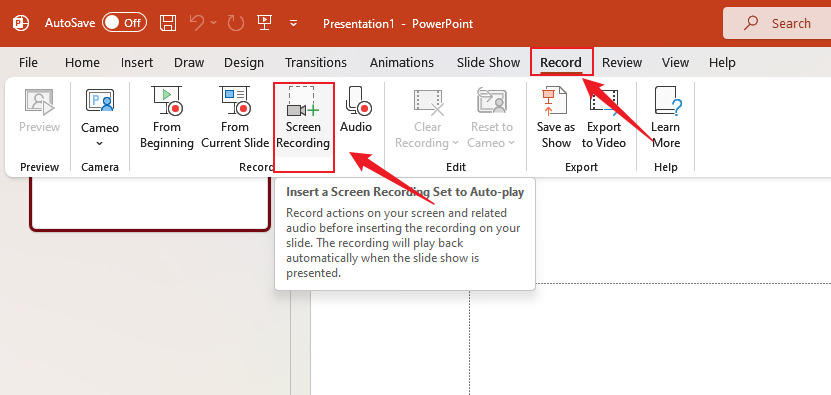Click the PowerPoint app icon in title bar
This screenshot has width=831, height=395.
click(21, 23)
